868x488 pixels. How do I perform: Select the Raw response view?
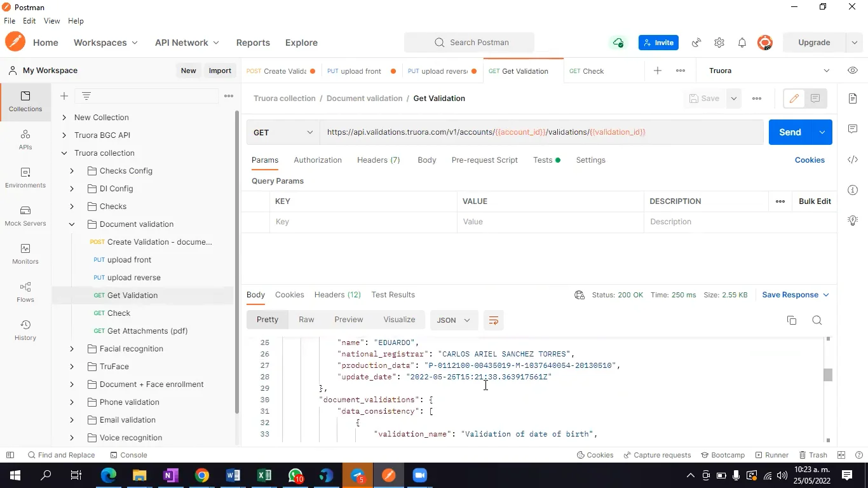point(306,320)
